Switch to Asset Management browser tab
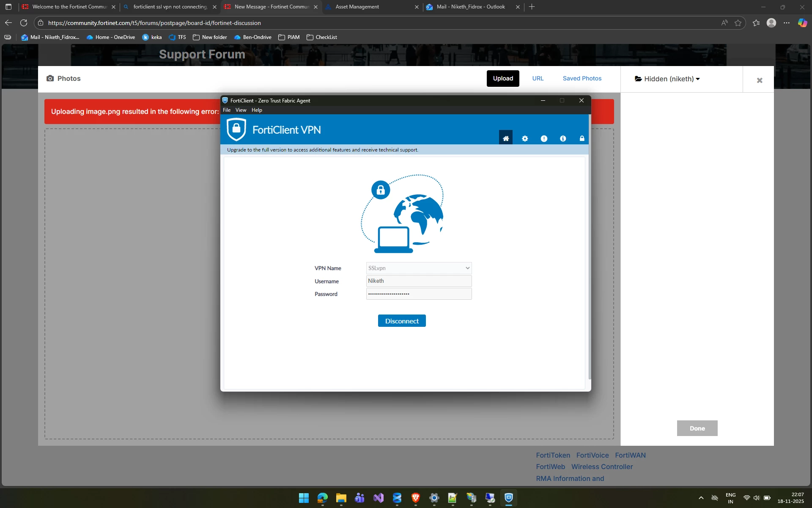 click(x=372, y=7)
